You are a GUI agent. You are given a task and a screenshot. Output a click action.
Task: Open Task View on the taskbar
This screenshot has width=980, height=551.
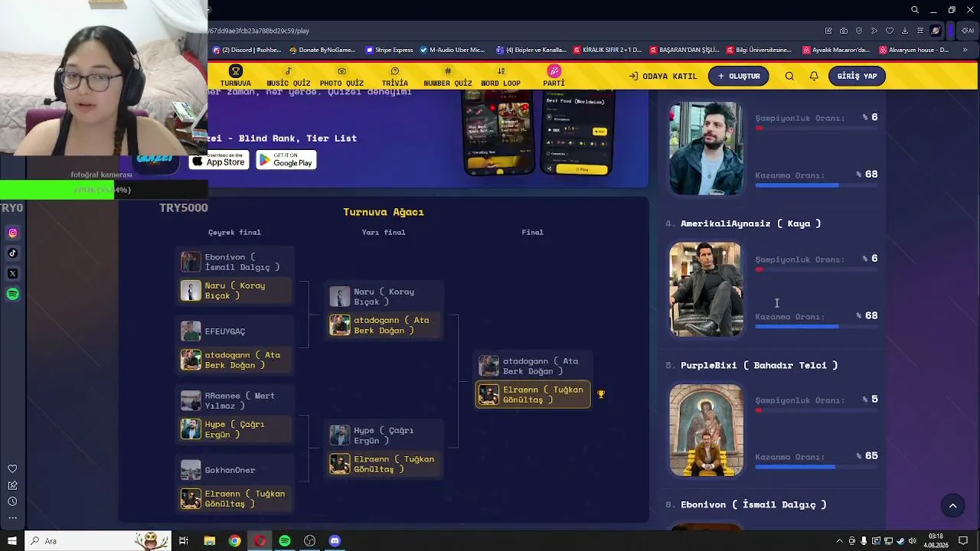click(184, 541)
